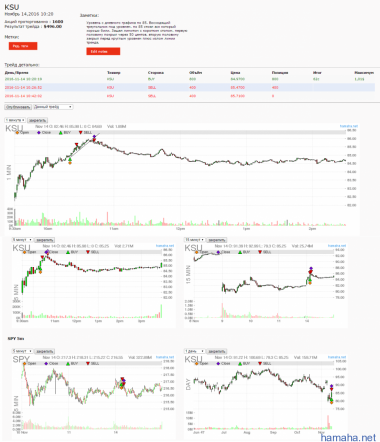This screenshot has width=380, height=442.
Task: Select the green BUY 800 trade row
Action: (x=190, y=79)
